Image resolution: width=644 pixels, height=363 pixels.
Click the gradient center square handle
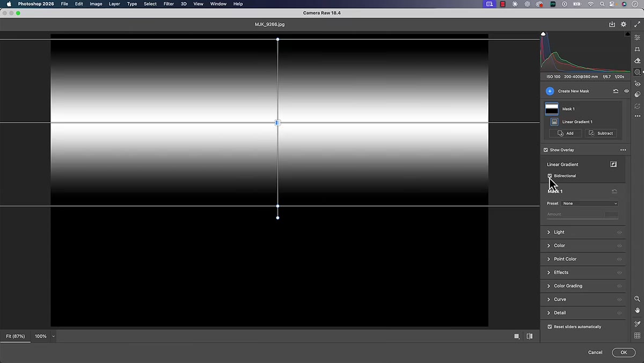[x=277, y=122]
